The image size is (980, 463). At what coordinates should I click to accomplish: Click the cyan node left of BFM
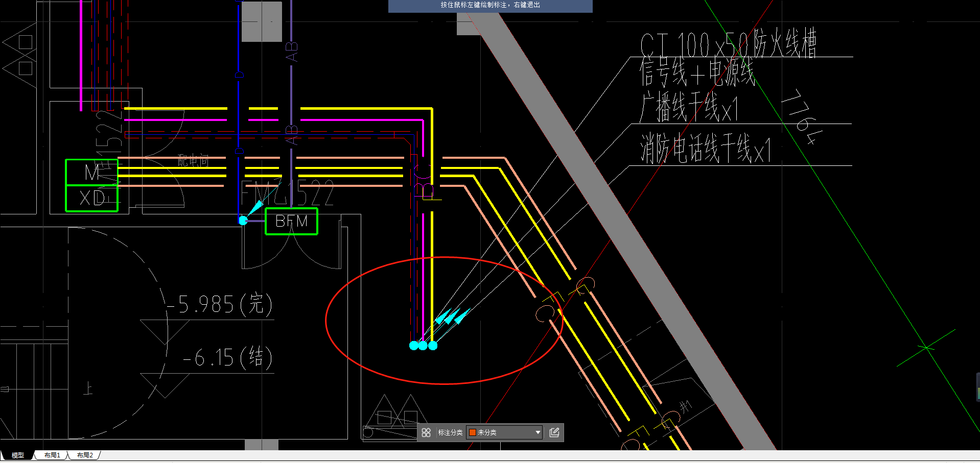pos(243,220)
